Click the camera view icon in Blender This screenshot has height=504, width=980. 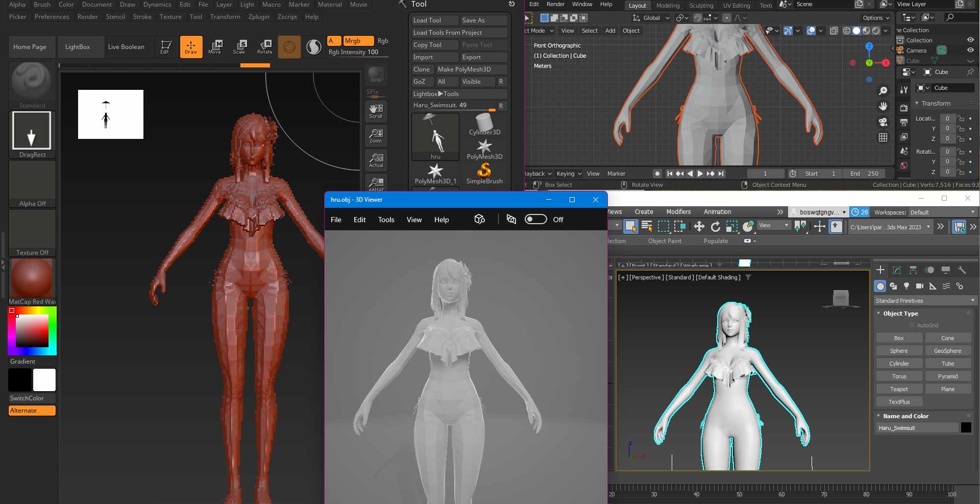tap(883, 122)
